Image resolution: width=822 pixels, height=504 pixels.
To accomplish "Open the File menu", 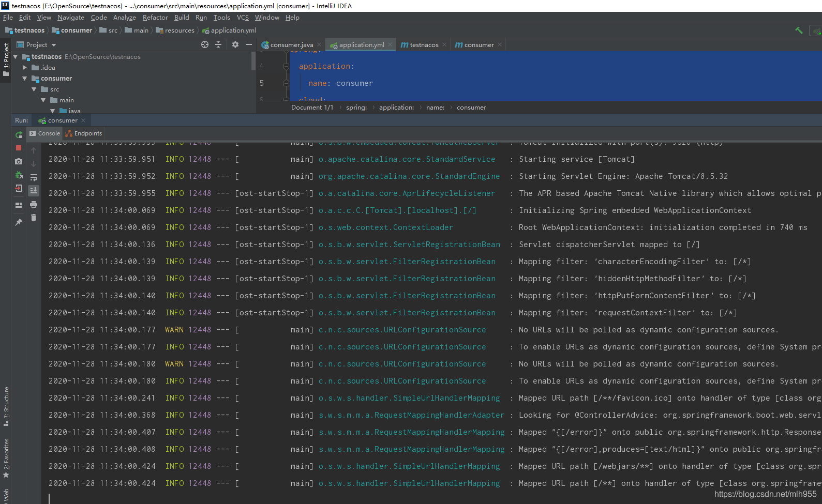I will point(8,18).
